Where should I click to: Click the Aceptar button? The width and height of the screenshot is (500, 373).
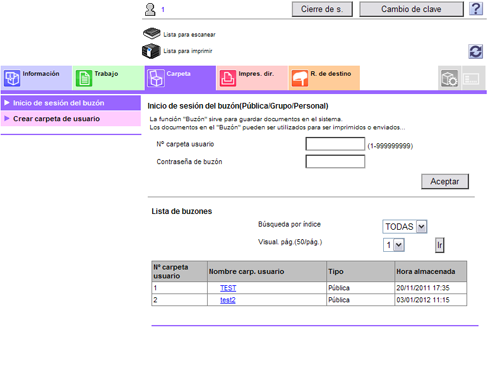[445, 181]
